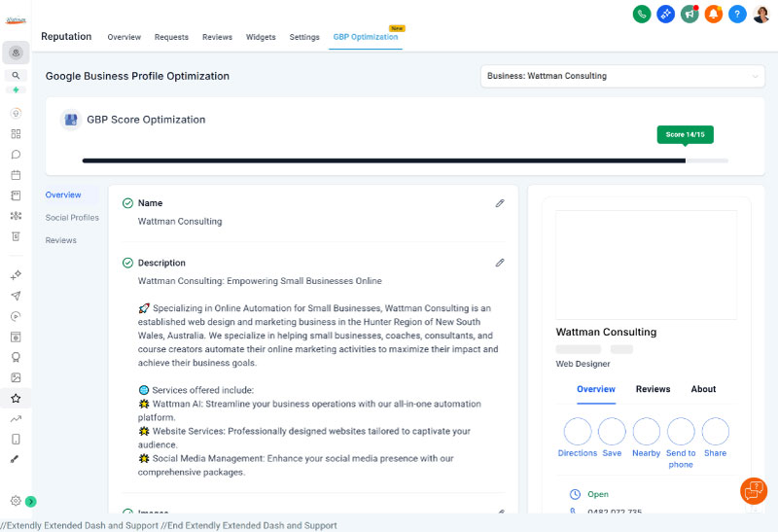
Task: Open the Marketing paper plane icon
Action: (16, 296)
